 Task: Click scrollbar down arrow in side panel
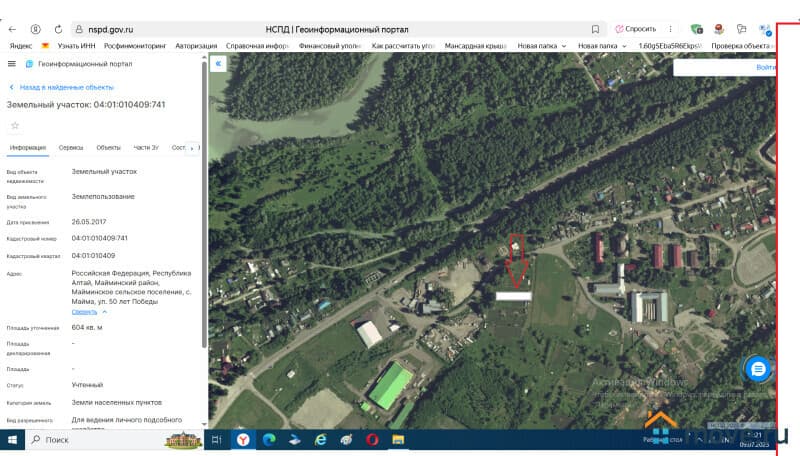click(x=204, y=424)
